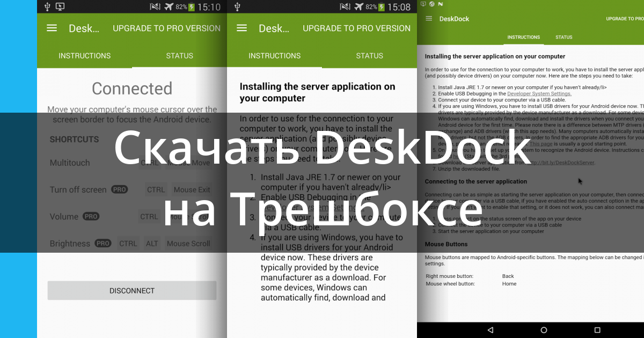Click the Brightness shortcut label

click(x=70, y=243)
